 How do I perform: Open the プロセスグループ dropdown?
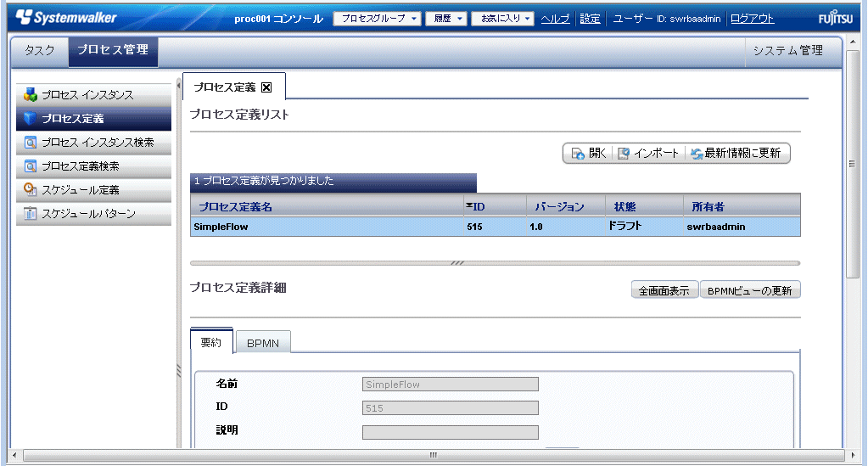(x=378, y=19)
